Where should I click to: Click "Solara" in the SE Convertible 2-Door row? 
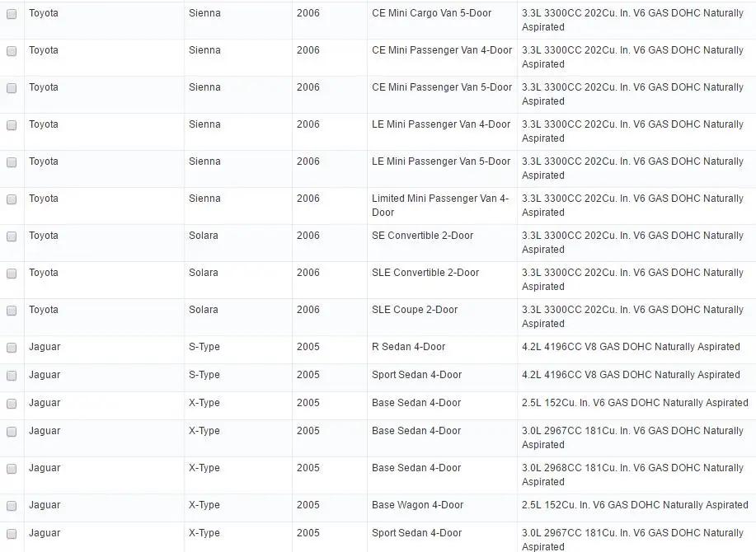pyautogui.click(x=204, y=236)
